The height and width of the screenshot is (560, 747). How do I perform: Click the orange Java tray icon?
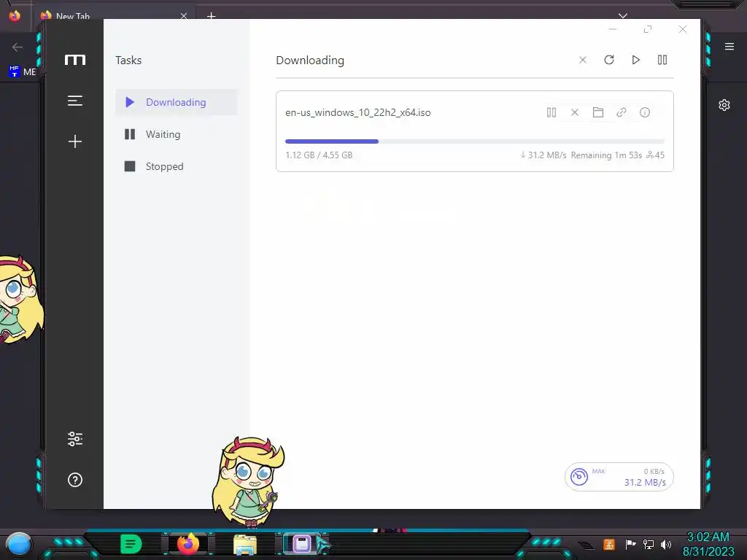pos(609,544)
